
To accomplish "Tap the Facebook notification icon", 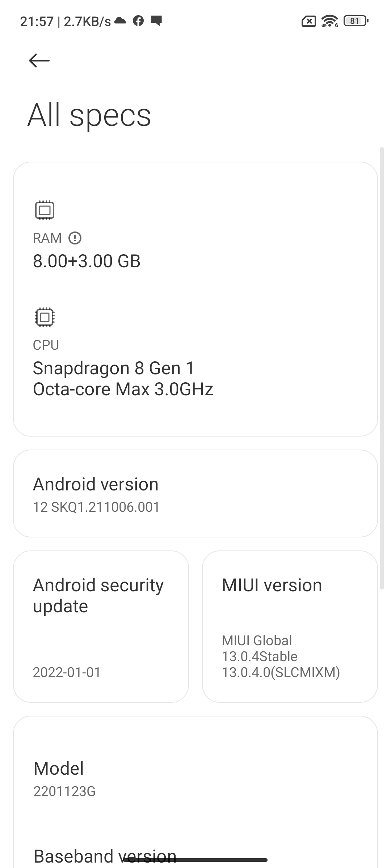I will 138,21.
